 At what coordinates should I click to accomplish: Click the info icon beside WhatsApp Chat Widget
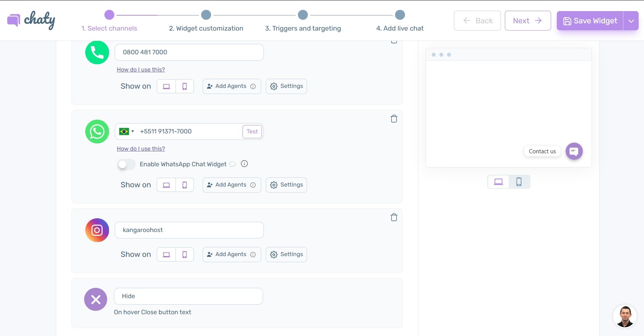[244, 164]
